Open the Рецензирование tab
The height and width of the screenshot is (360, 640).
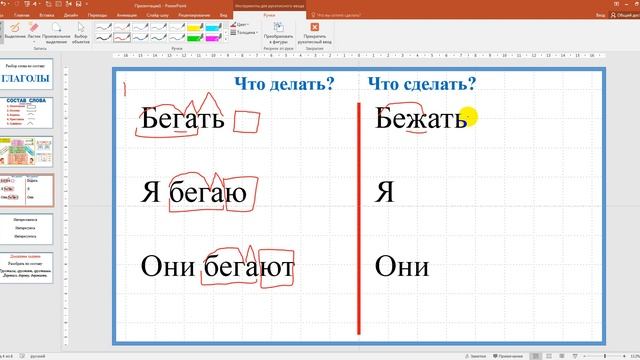194,15
